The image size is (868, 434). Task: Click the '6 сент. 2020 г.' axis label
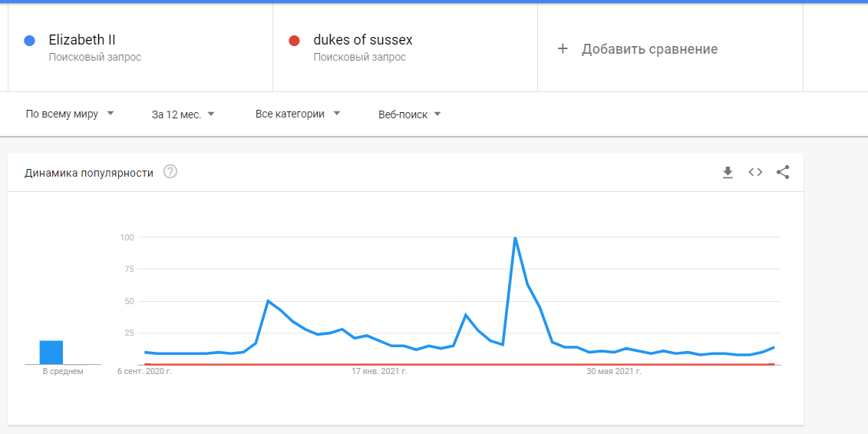pos(144,371)
